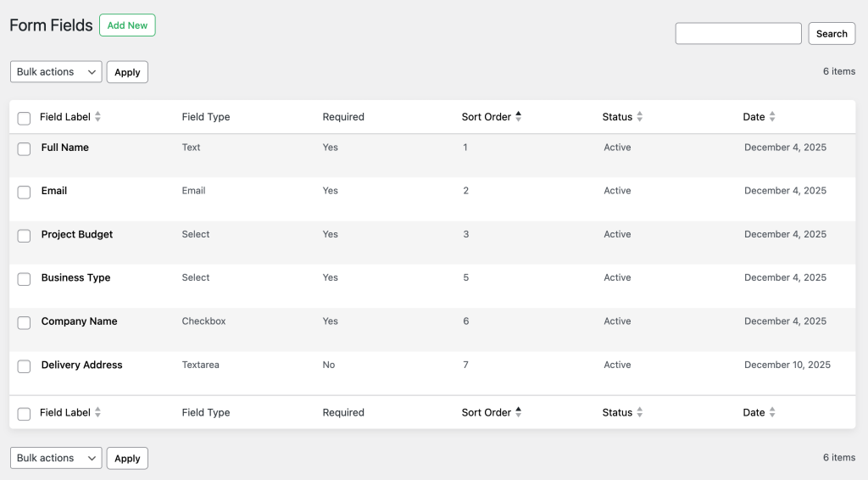The image size is (868, 480).
Task: Click footer Sort Order sort arrow
Action: coord(518,413)
